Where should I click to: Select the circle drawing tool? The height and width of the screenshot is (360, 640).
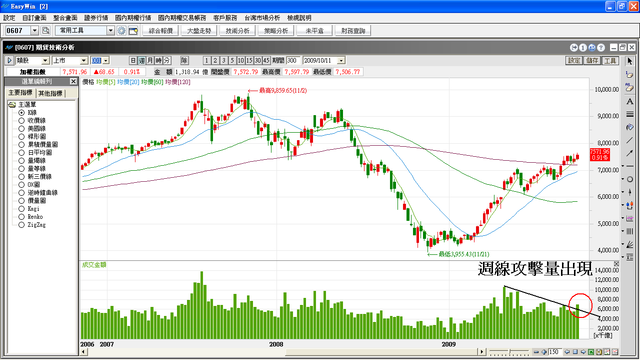coord(630,179)
